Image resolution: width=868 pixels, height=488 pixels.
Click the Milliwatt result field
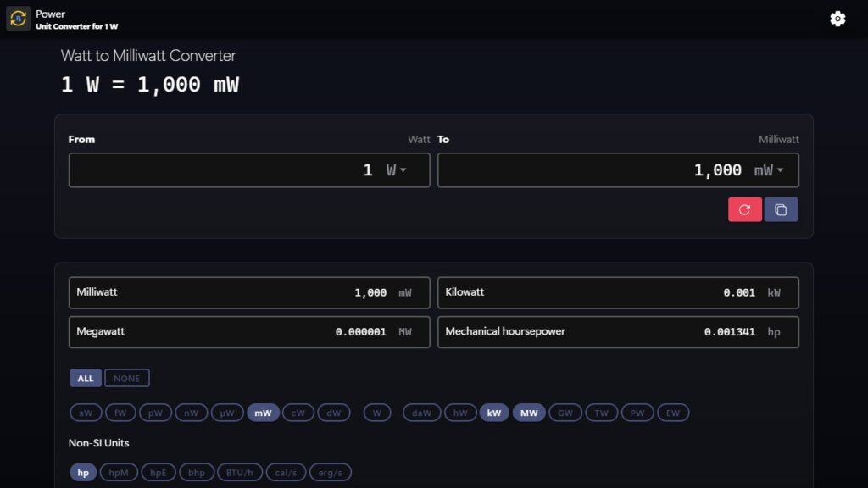tap(249, 292)
